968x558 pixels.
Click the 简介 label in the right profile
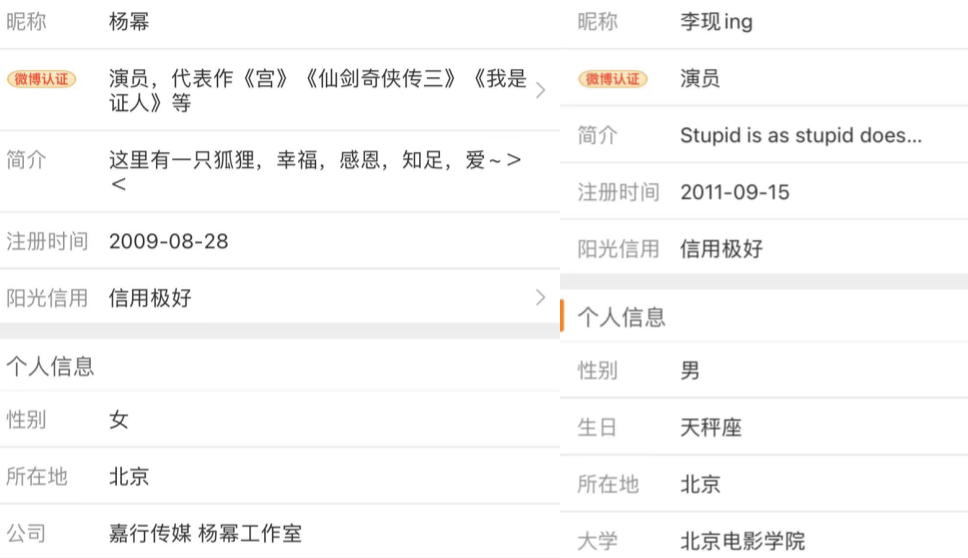tap(598, 135)
